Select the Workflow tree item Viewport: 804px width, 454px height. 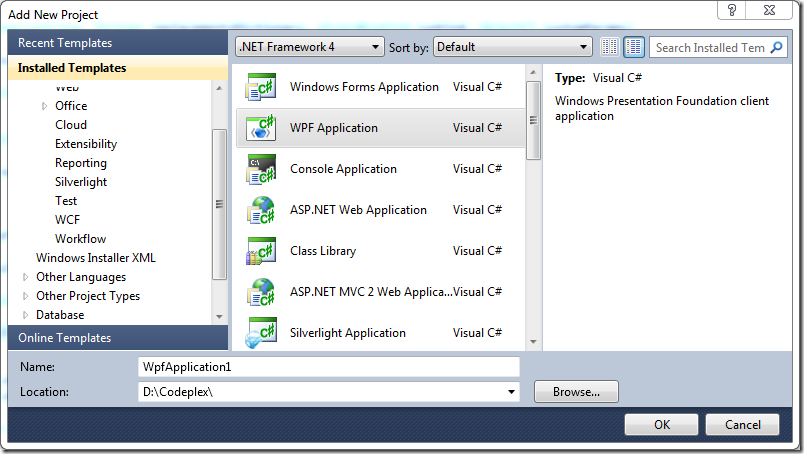tap(81, 239)
